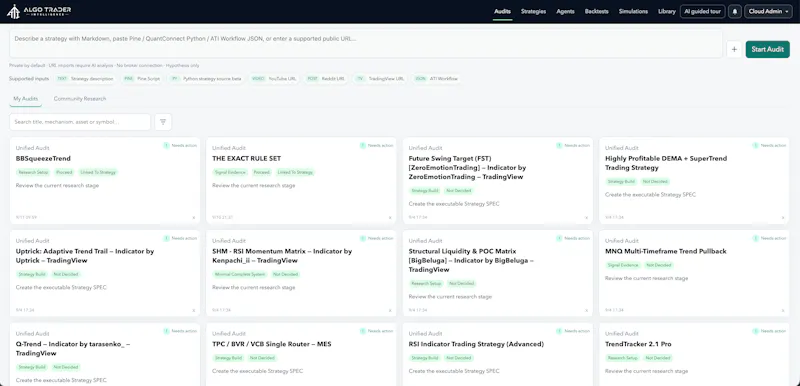Click the Algo Trader Intelligence logo
Screen dimensions: 800x386
39,11
